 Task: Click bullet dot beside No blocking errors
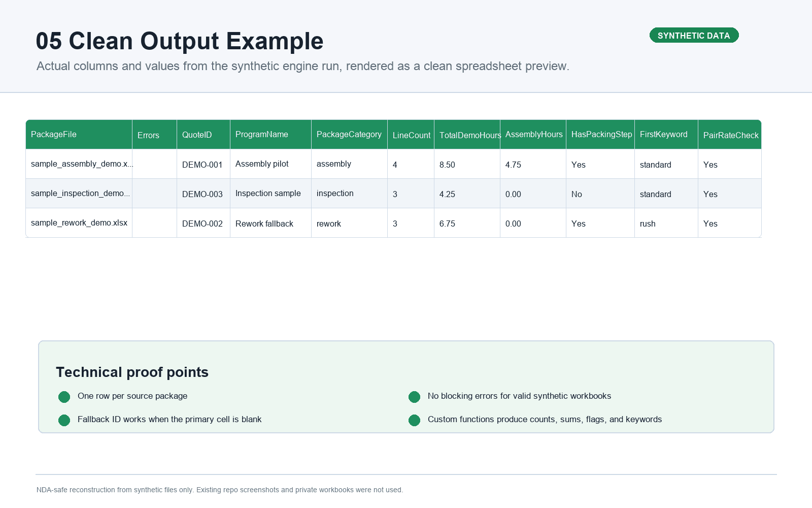pyautogui.click(x=414, y=397)
